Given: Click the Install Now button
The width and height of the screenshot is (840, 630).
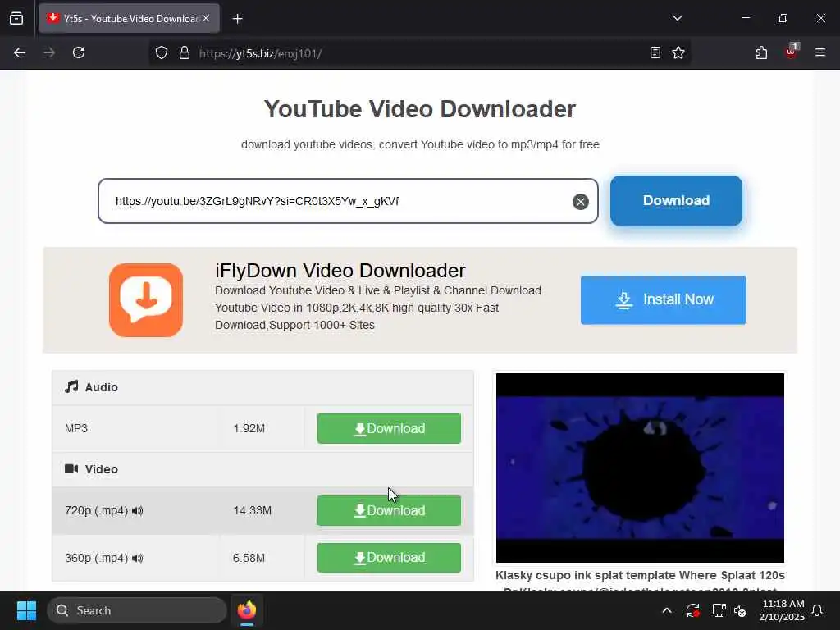Looking at the screenshot, I should tap(663, 300).
